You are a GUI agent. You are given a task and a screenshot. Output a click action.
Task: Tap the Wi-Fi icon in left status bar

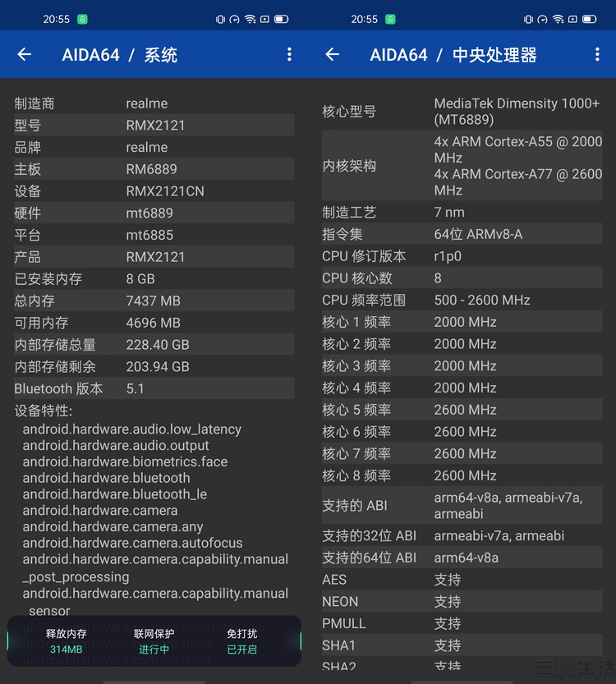click(x=250, y=19)
